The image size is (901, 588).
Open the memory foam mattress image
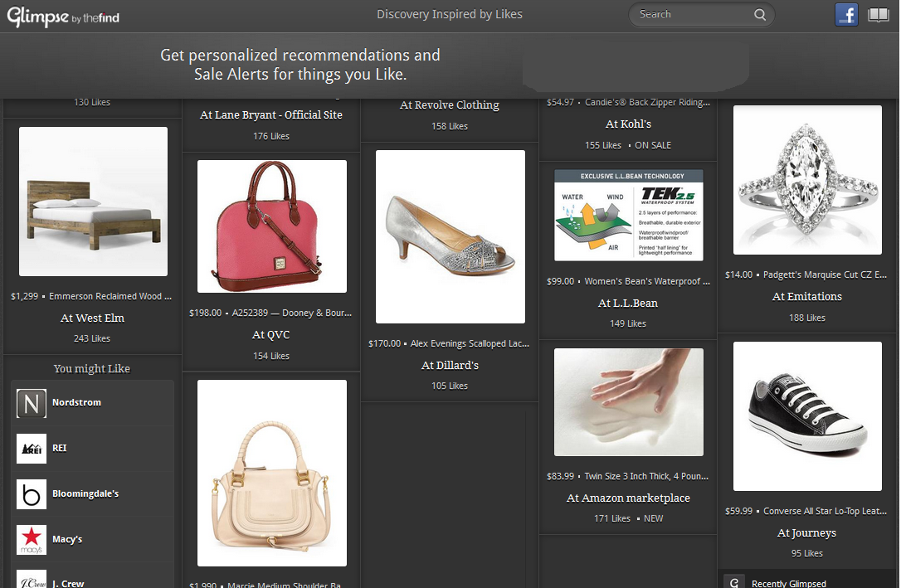[x=628, y=402]
